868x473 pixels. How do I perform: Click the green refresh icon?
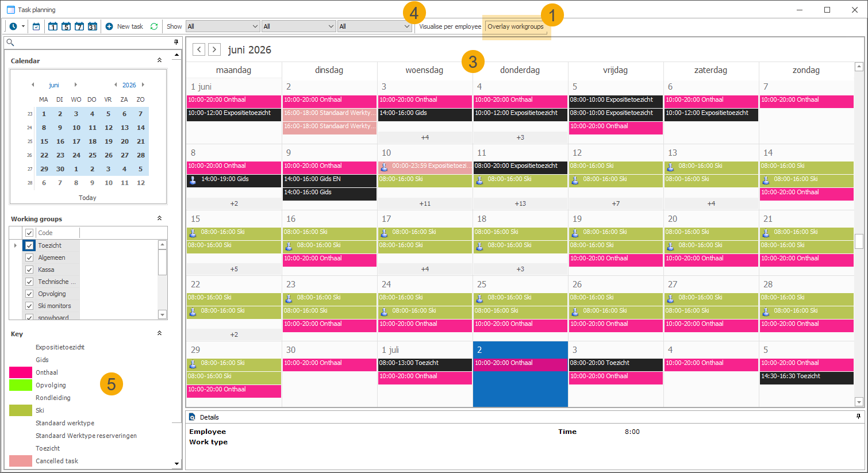click(154, 26)
